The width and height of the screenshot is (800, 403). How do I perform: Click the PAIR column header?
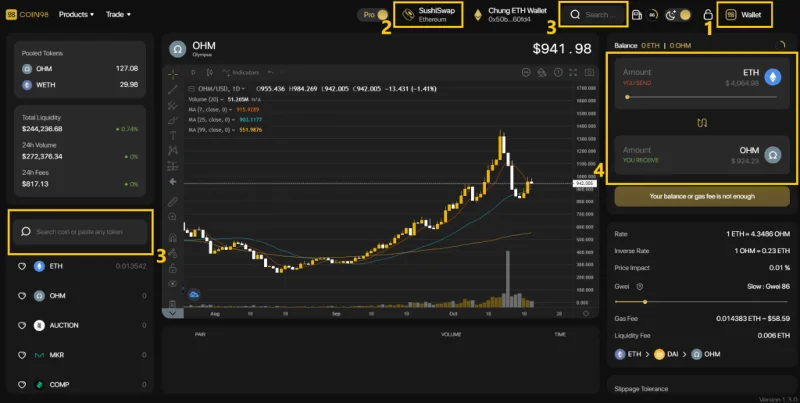pyautogui.click(x=200, y=335)
